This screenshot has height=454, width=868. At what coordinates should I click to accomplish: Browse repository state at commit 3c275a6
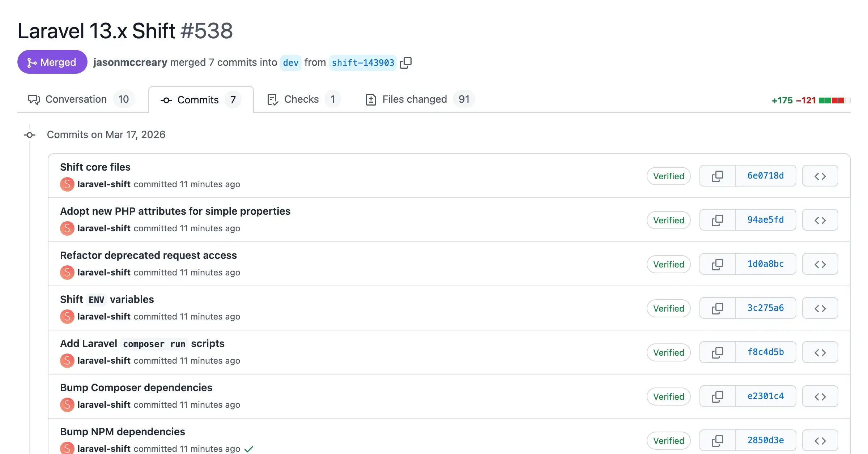pos(820,308)
